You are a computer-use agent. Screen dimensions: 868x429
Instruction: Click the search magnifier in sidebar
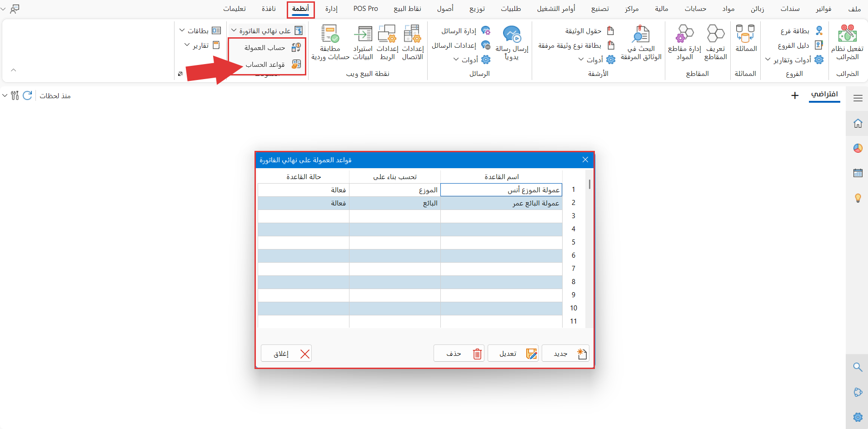coord(858,367)
